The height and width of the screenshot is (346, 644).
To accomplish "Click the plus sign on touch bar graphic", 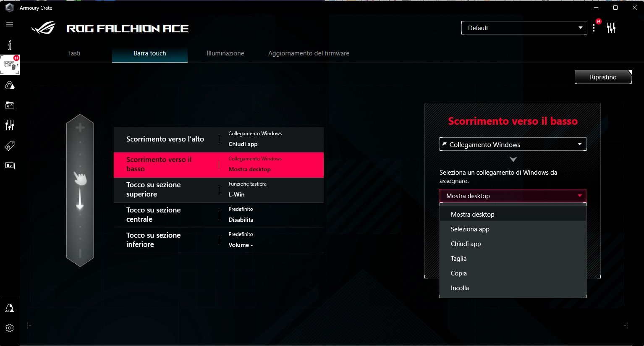I will pos(80,128).
